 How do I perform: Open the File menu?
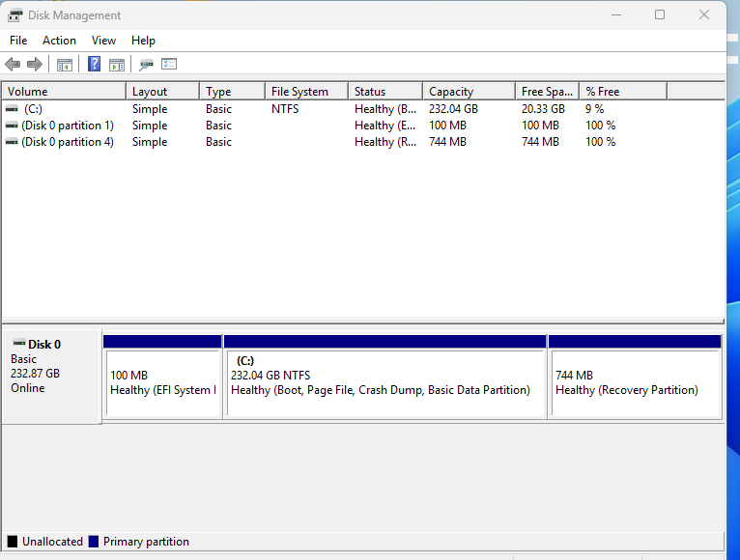tap(18, 41)
